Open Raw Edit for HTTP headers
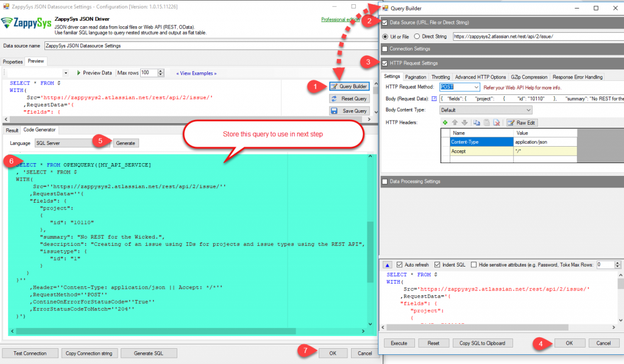Screen dimensions: 624x364 pyautogui.click(x=522, y=123)
